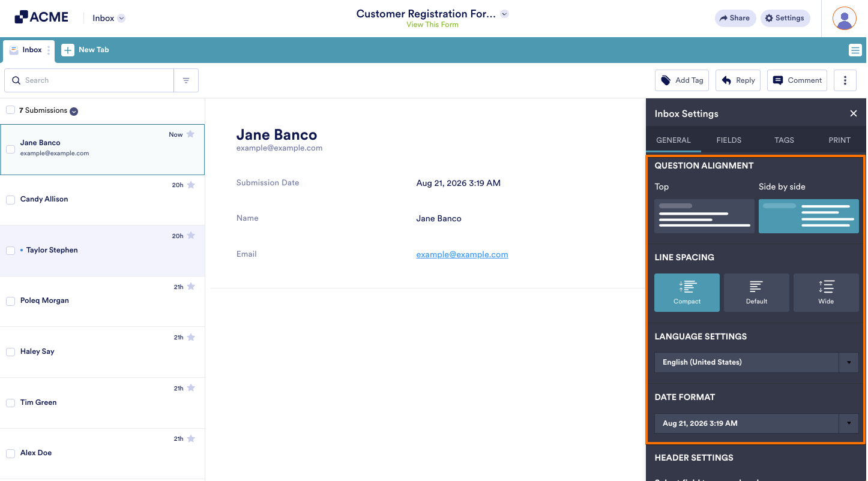Click the ACME logo

41,17
